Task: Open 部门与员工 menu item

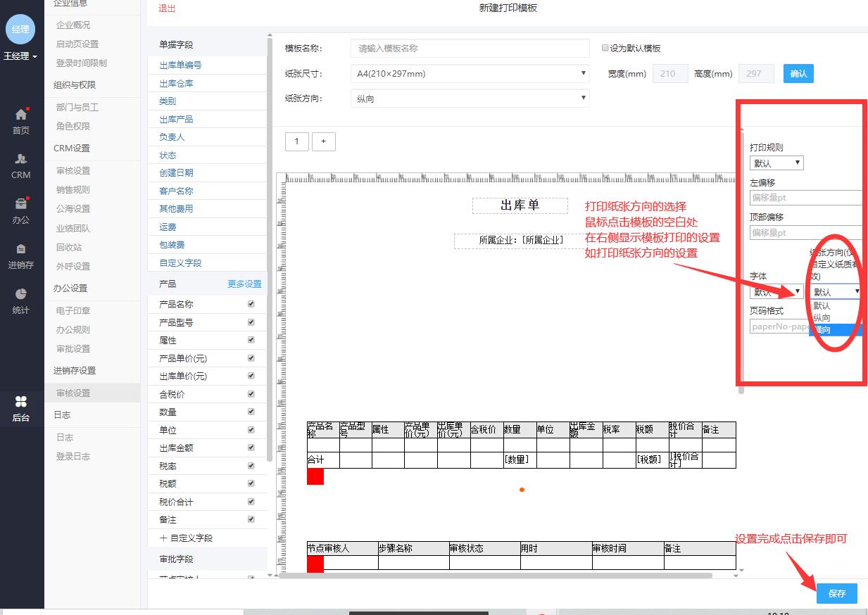Action: [x=77, y=107]
